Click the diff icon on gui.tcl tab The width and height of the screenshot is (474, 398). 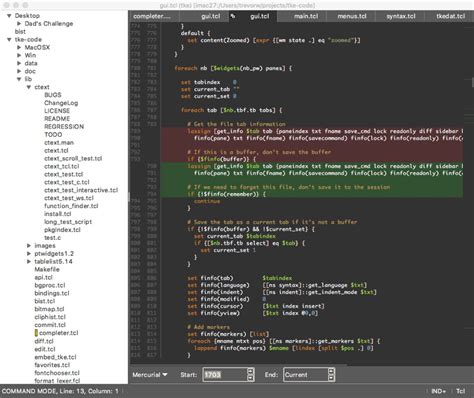point(233,16)
